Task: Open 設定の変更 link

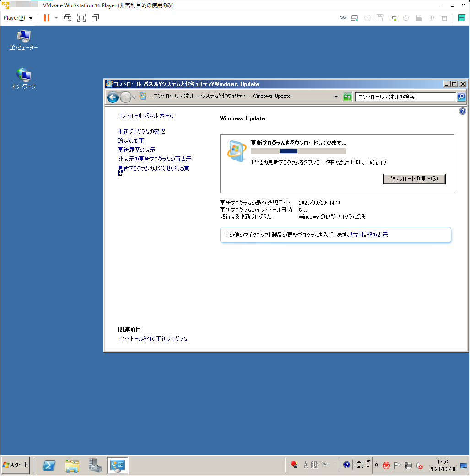Action: (131, 140)
